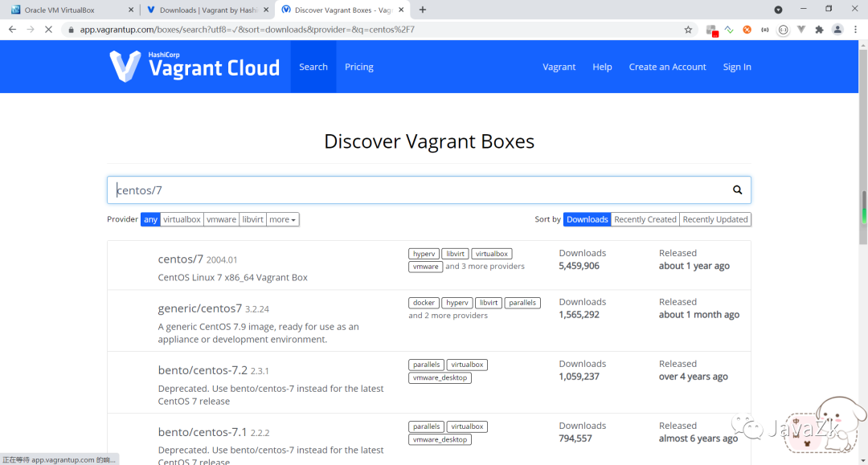Filter by virtualbox provider
This screenshot has width=868, height=465.
182,219
